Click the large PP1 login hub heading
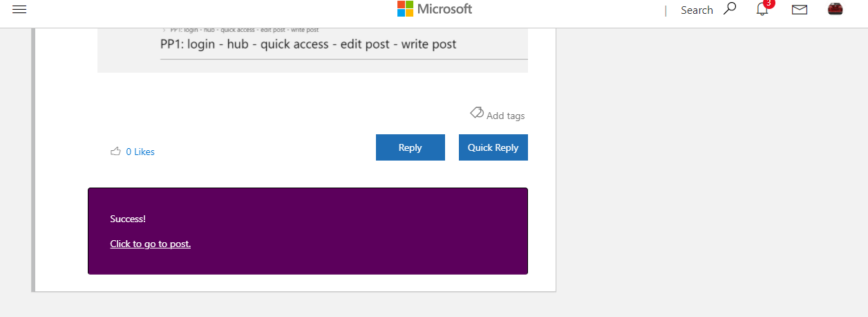The width and height of the screenshot is (868, 317). [x=308, y=44]
